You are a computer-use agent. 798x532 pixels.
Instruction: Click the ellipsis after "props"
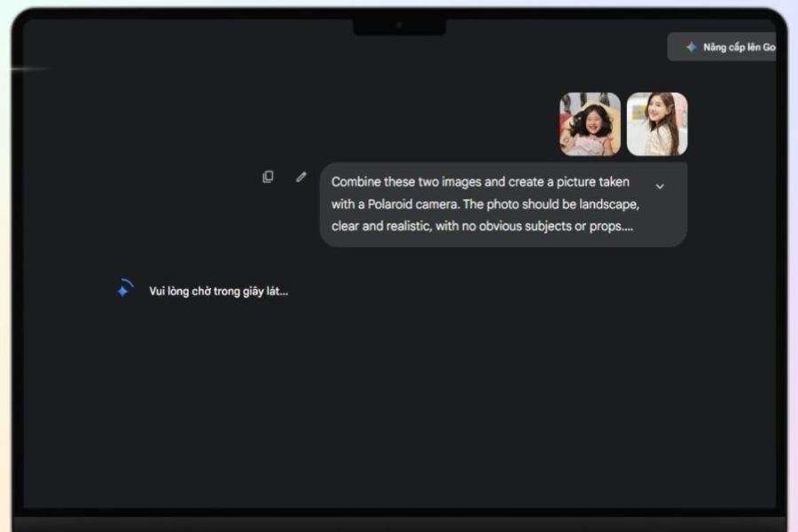(627, 227)
